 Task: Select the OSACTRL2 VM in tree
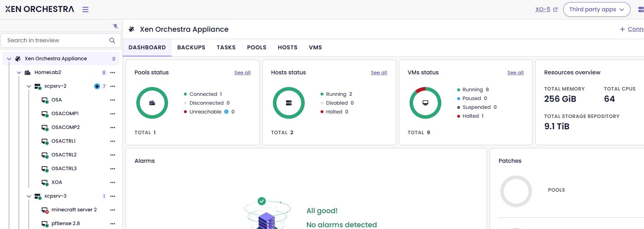pyautogui.click(x=64, y=155)
